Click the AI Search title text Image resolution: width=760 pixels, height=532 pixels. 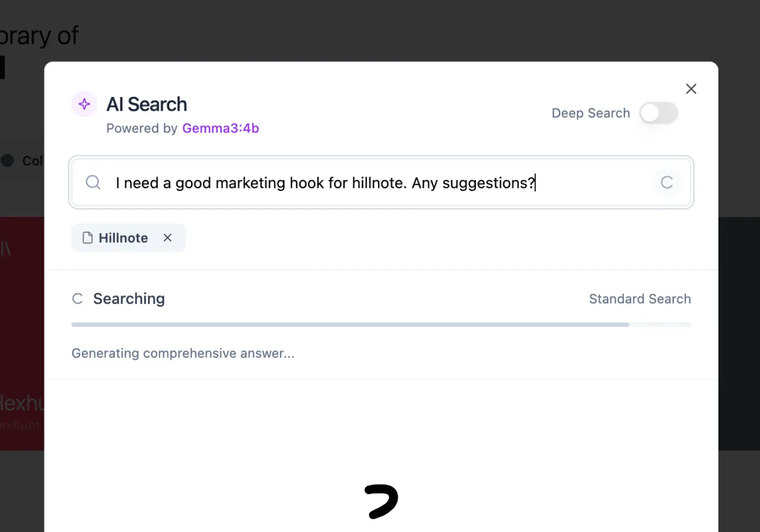tap(146, 105)
